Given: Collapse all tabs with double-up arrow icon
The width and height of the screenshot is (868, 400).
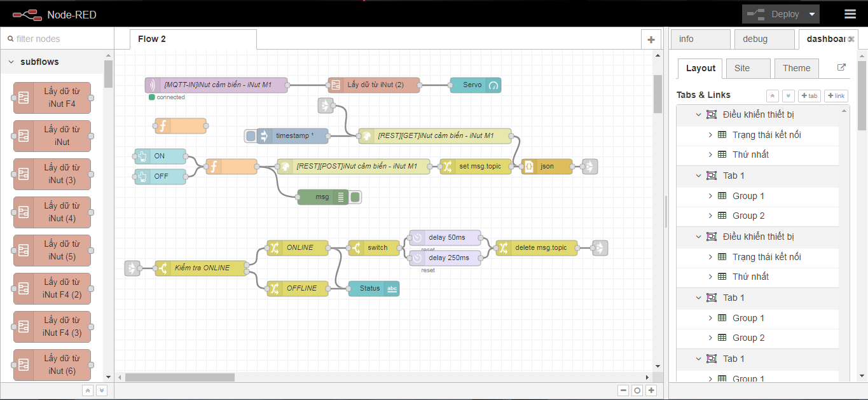Looking at the screenshot, I should 773,95.
